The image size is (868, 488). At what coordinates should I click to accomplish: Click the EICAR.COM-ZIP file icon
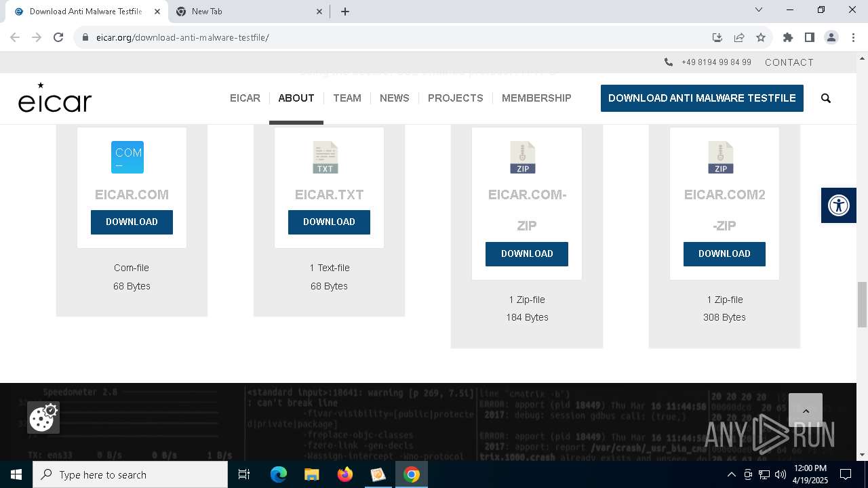tap(523, 157)
